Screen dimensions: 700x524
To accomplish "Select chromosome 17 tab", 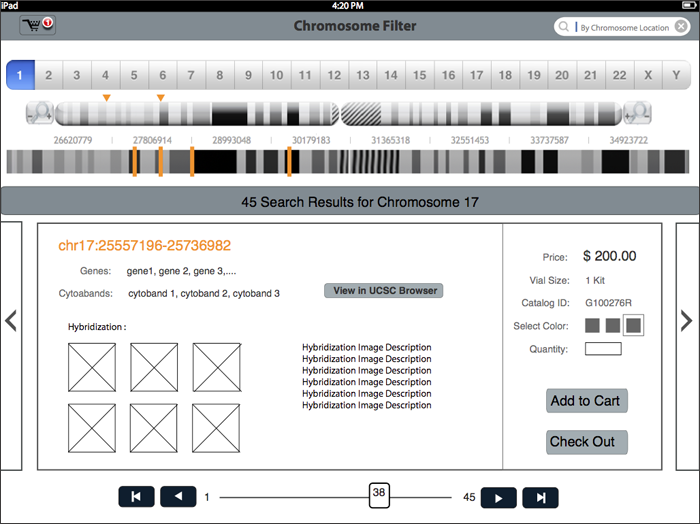I will coord(476,75).
